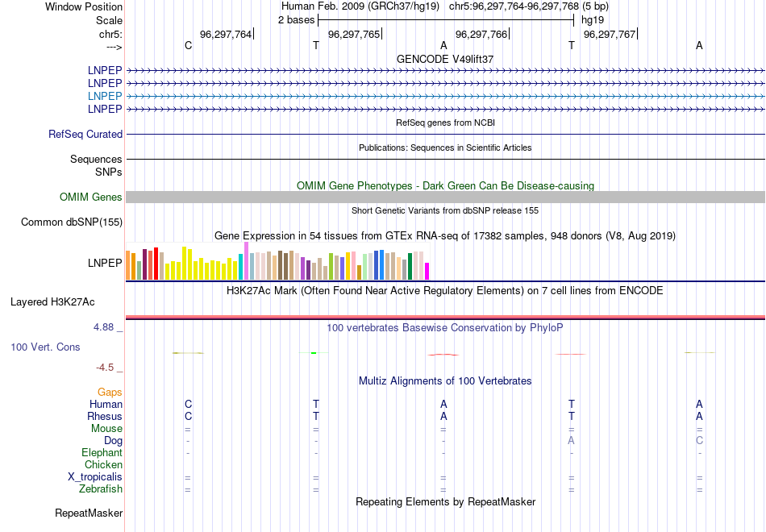Screen dimensions: 766x532
Task: Click base C in the chr5 reference sequence row
Action: [x=188, y=45]
